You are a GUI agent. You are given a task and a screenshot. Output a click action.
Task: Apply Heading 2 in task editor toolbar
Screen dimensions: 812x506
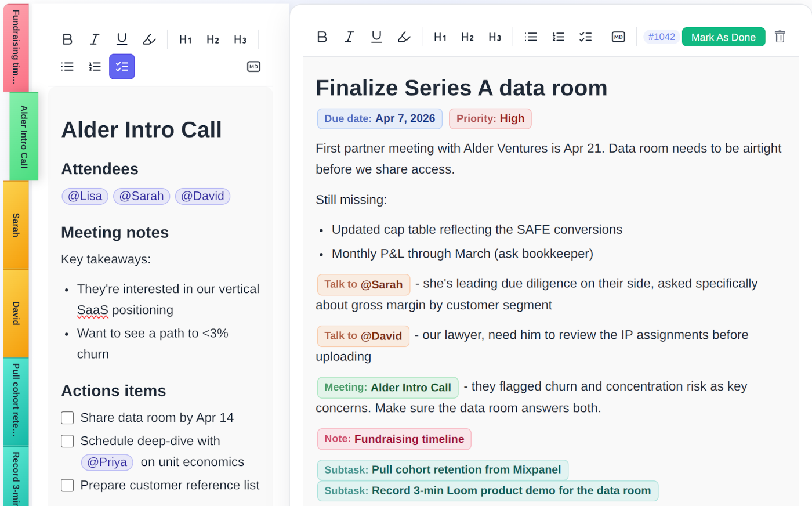click(x=467, y=37)
